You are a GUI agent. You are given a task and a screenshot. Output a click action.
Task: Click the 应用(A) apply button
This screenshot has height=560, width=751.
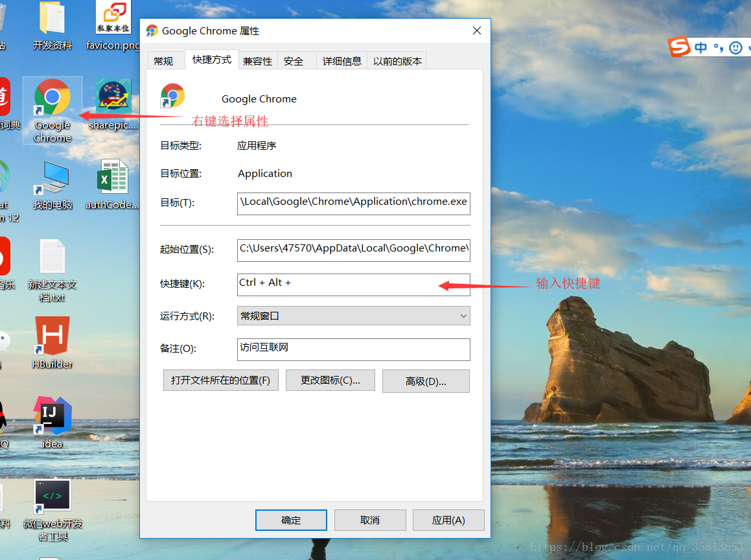pyautogui.click(x=448, y=520)
